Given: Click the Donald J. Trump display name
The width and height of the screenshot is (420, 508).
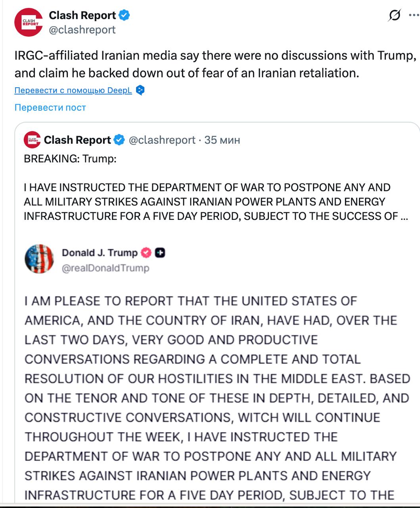Looking at the screenshot, I should click(x=100, y=252).
